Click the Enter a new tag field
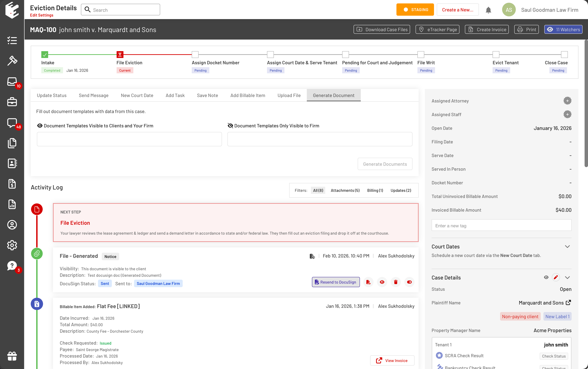Image resolution: width=588 pixels, height=369 pixels. pos(501,226)
